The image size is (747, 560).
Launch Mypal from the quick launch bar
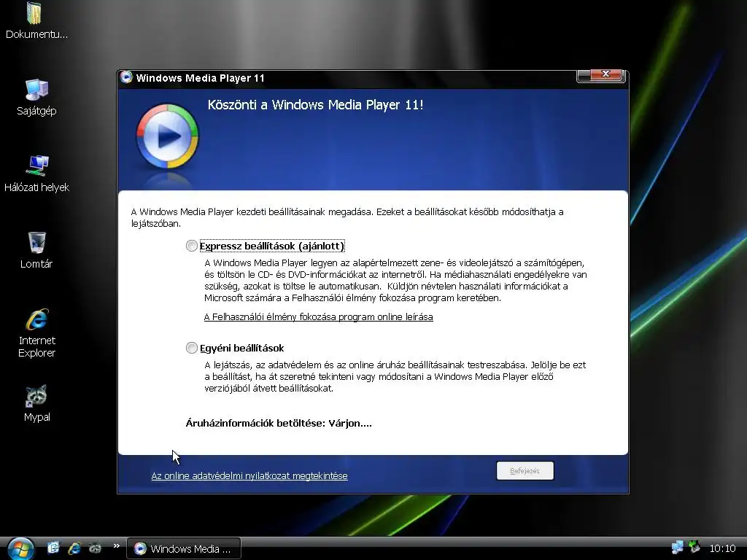(96, 548)
